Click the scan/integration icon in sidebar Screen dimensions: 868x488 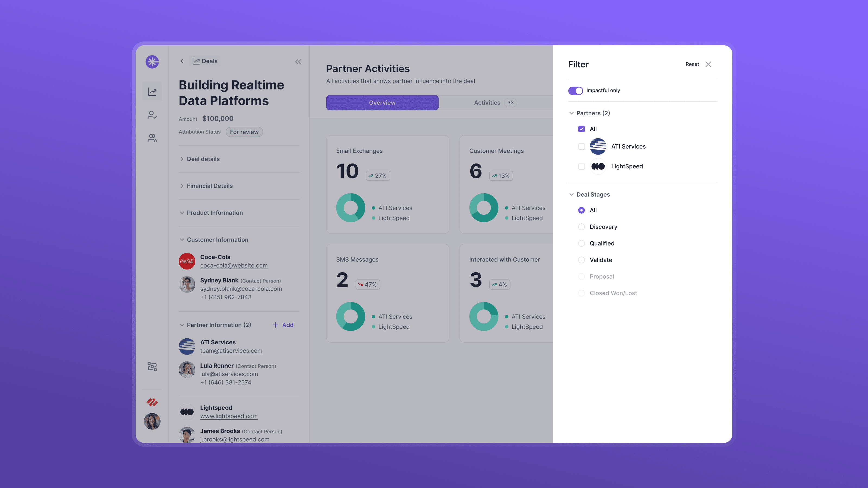click(152, 367)
